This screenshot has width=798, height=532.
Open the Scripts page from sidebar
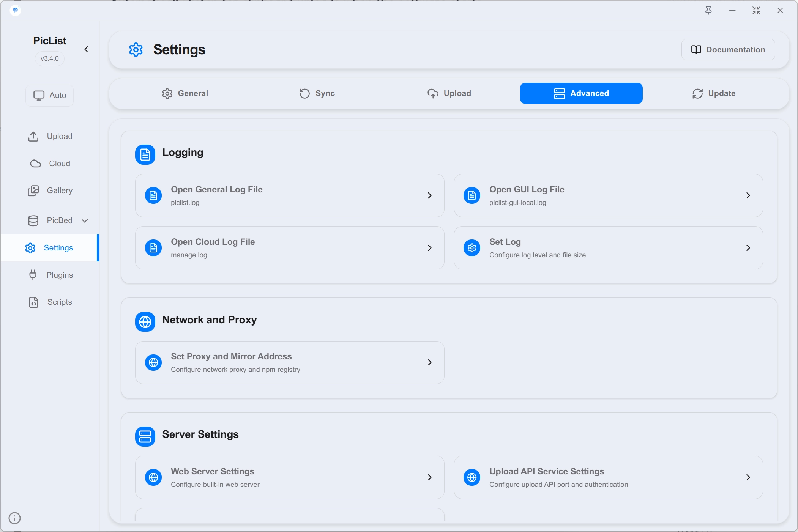click(50, 302)
